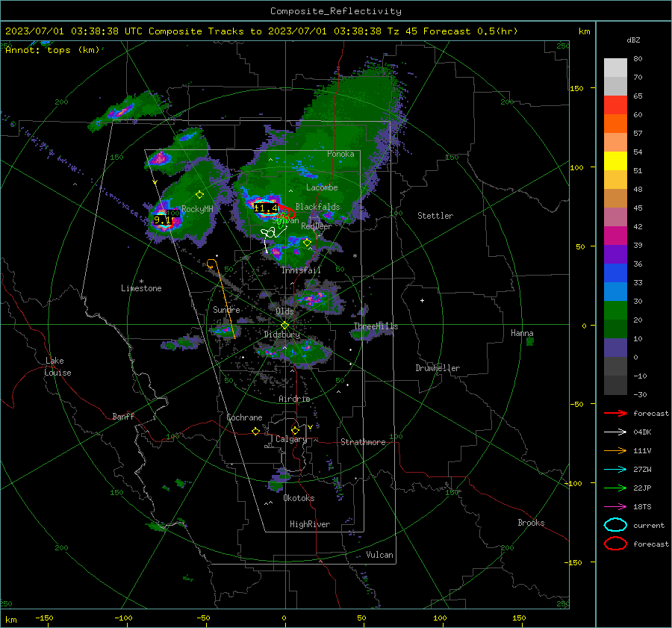Click the Vulcan map label

pyautogui.click(x=379, y=555)
